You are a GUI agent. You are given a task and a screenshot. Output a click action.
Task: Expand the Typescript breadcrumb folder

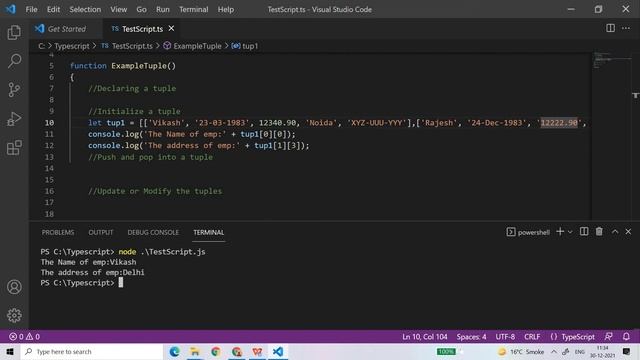[72, 46]
